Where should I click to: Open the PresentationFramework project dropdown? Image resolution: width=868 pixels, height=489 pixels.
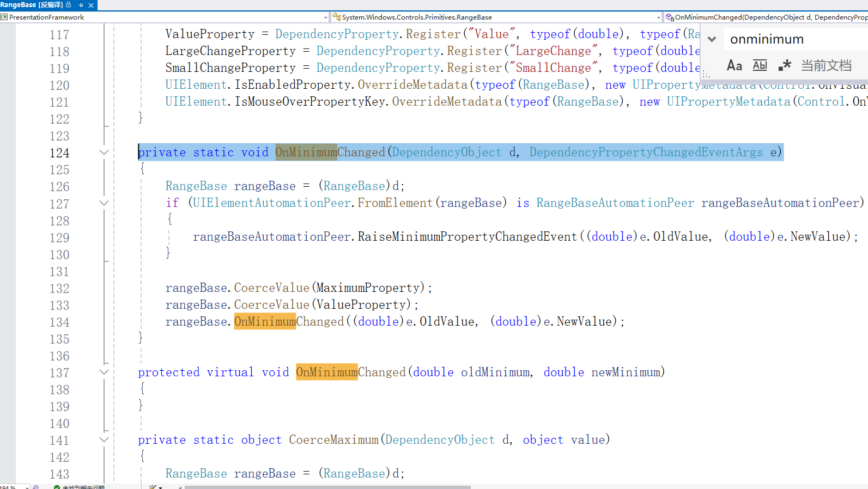click(326, 17)
